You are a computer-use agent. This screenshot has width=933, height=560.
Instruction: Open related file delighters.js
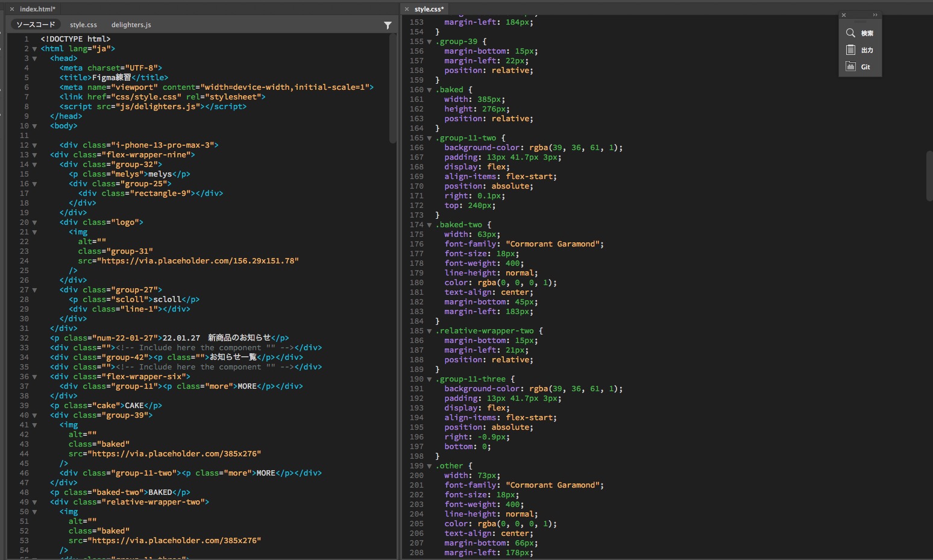click(131, 25)
